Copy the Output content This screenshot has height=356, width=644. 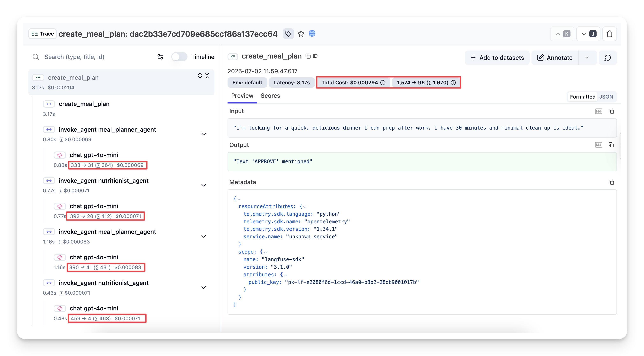tap(611, 145)
